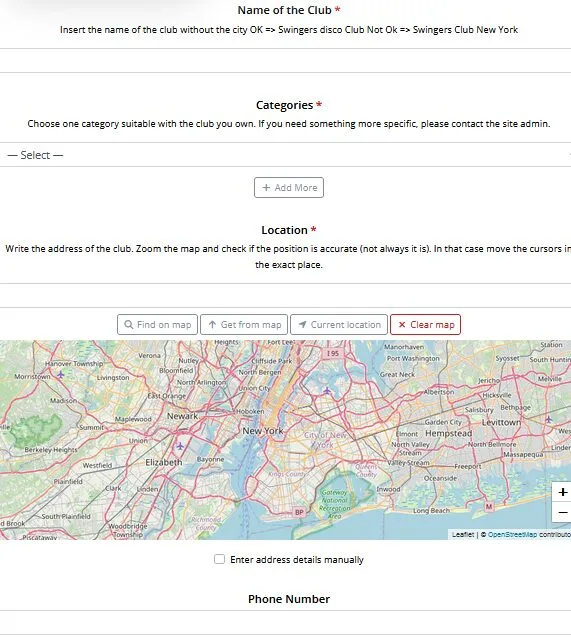
Task: Click the Port Washington label on map
Action: pyautogui.click(x=413, y=358)
